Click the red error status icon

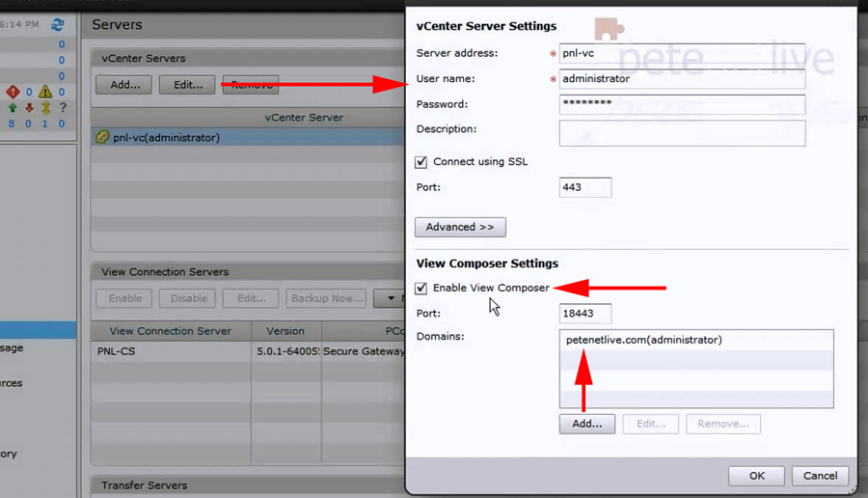[13, 92]
